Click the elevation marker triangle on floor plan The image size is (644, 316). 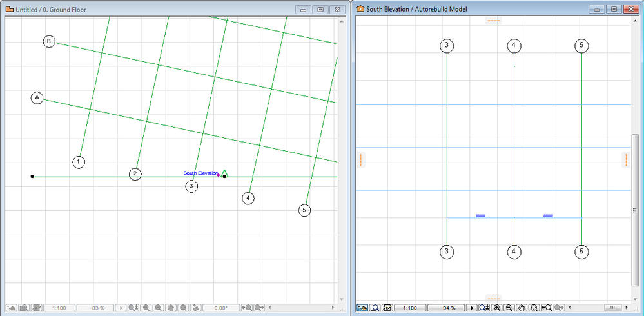(x=224, y=173)
